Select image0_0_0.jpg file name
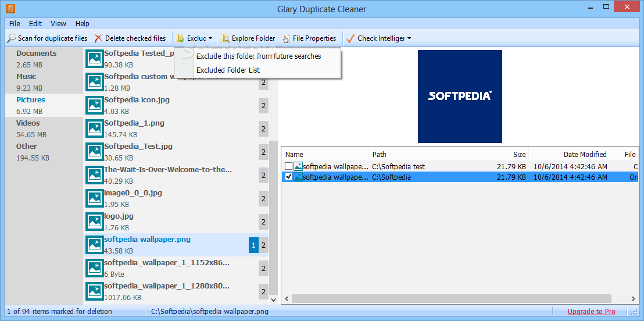This screenshot has height=321, width=644. click(x=134, y=192)
